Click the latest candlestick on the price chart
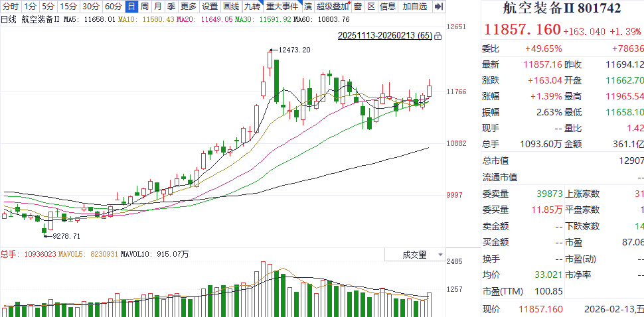Screen dimensions: 644x317 430,91
